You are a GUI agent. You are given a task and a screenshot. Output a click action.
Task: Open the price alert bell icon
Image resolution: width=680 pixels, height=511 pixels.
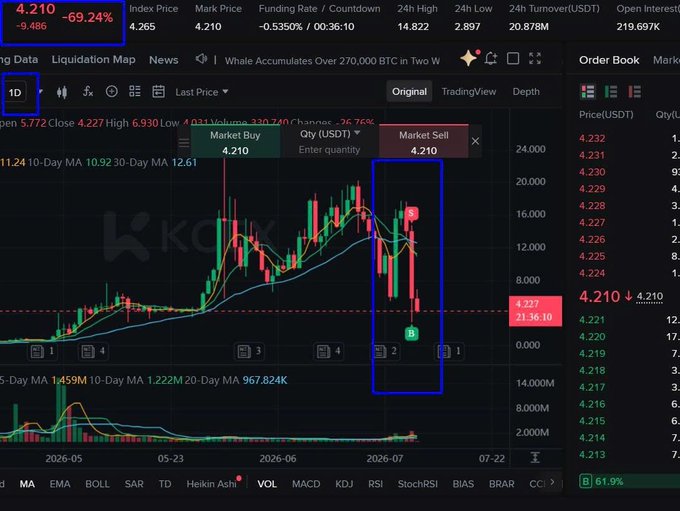tap(491, 58)
